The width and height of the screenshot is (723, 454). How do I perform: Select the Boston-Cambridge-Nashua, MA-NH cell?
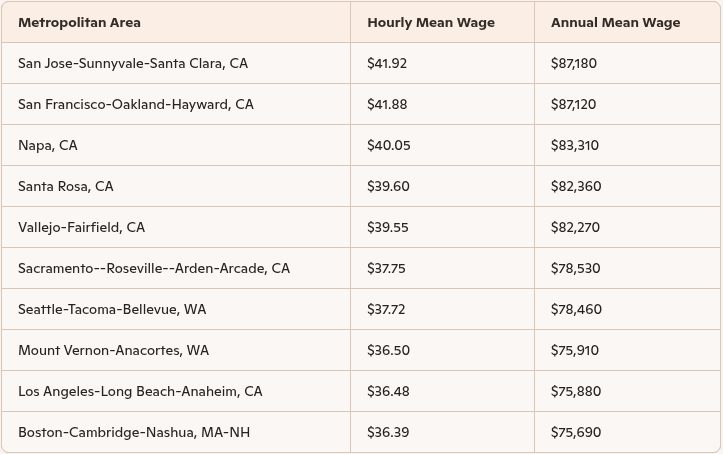[134, 432]
